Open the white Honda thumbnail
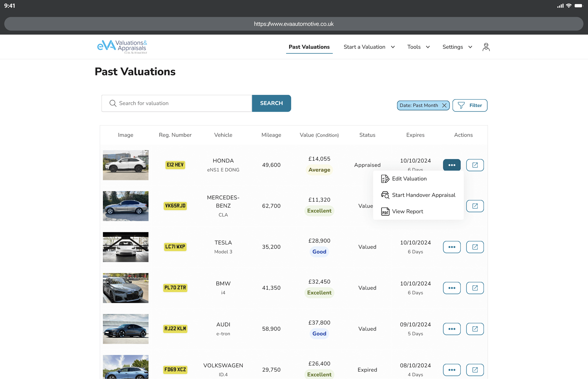This screenshot has width=588, height=379. coord(126,165)
